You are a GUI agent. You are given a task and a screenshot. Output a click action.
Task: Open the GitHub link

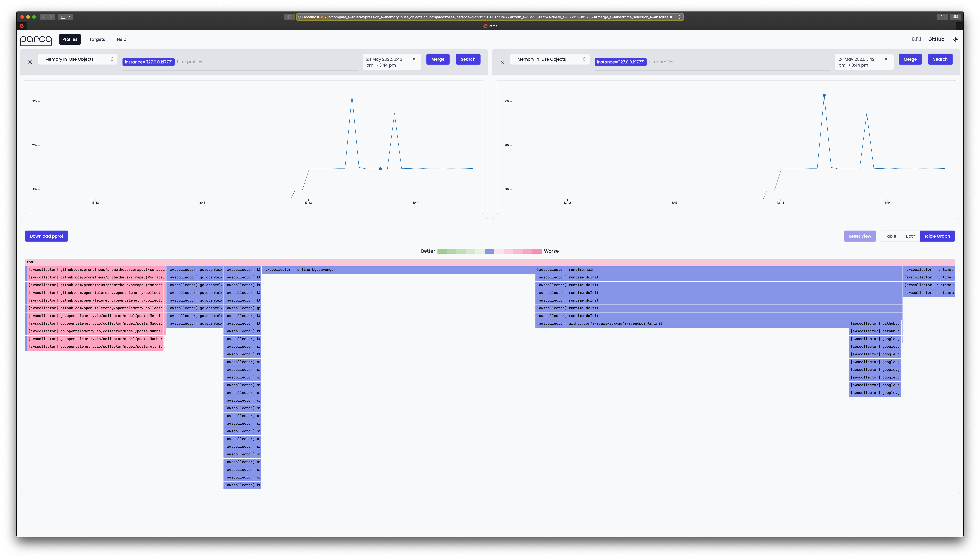pos(936,39)
